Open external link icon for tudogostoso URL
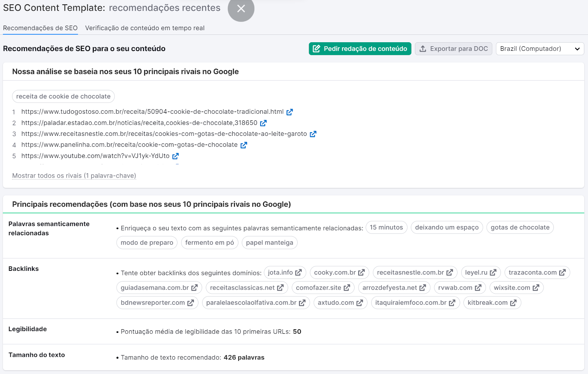 [290, 112]
